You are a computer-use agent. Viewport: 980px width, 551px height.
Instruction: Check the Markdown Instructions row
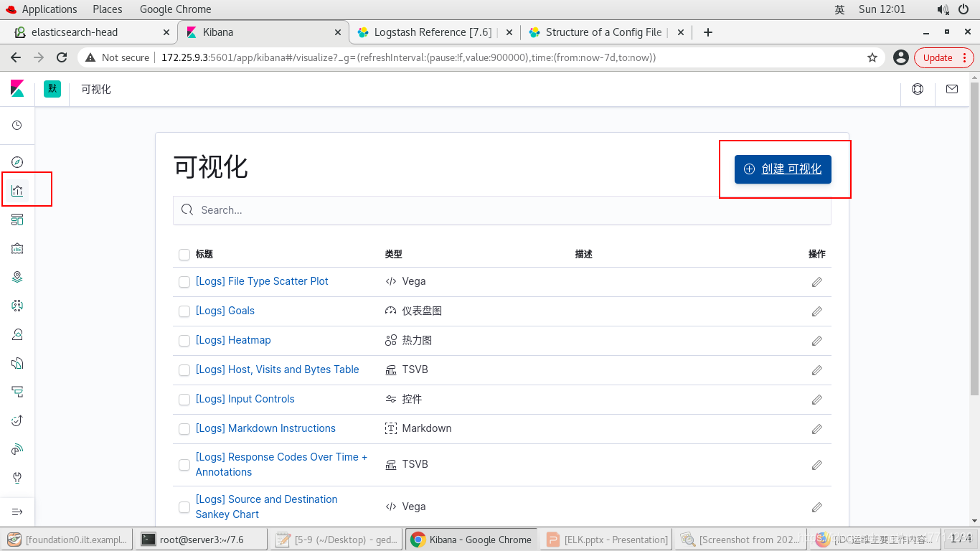(x=184, y=429)
